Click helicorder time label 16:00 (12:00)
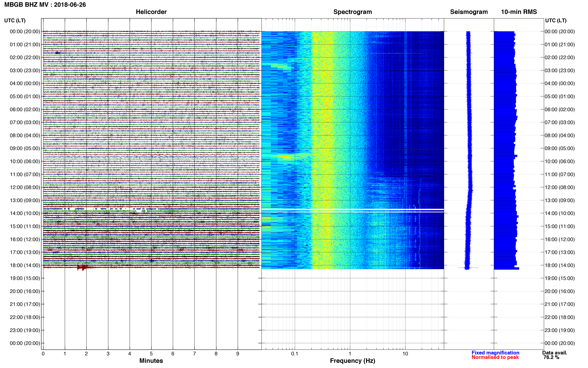The width and height of the screenshot is (588, 368). (25, 239)
